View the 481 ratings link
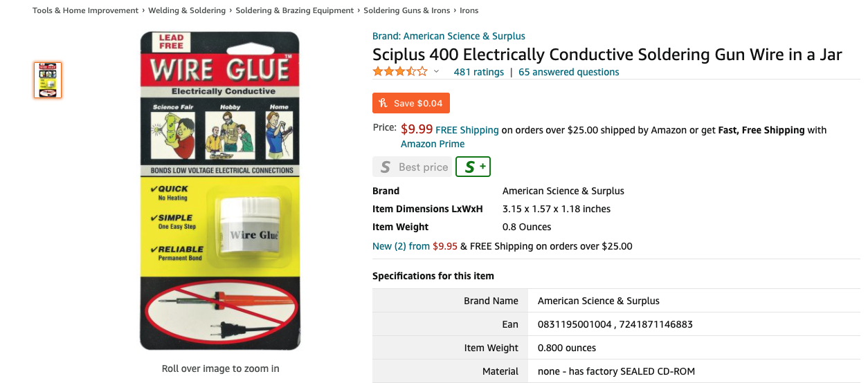This screenshot has width=868, height=383. click(x=478, y=72)
